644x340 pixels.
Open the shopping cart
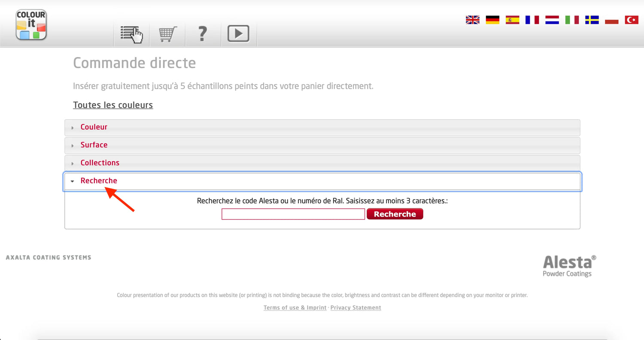click(168, 34)
